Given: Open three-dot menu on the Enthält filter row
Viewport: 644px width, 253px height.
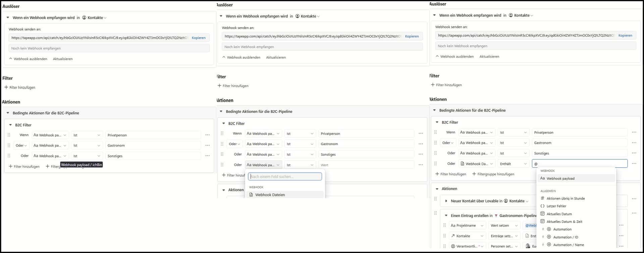Looking at the screenshot, I should [634, 164].
